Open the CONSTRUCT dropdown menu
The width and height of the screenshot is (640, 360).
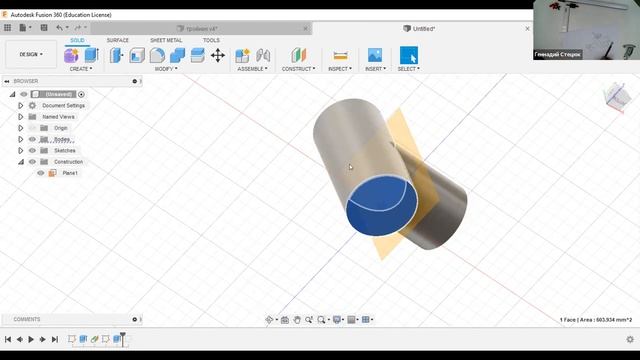pyautogui.click(x=298, y=69)
